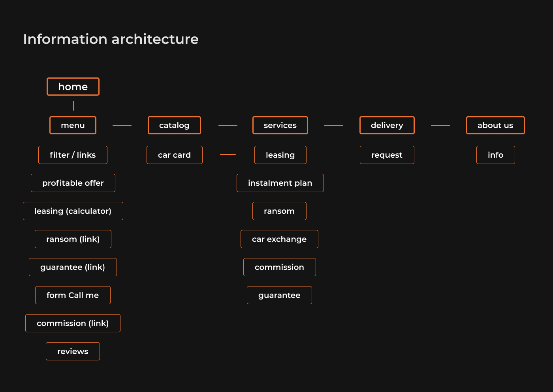Click the about us box
This screenshot has width=553, height=392.
(495, 125)
